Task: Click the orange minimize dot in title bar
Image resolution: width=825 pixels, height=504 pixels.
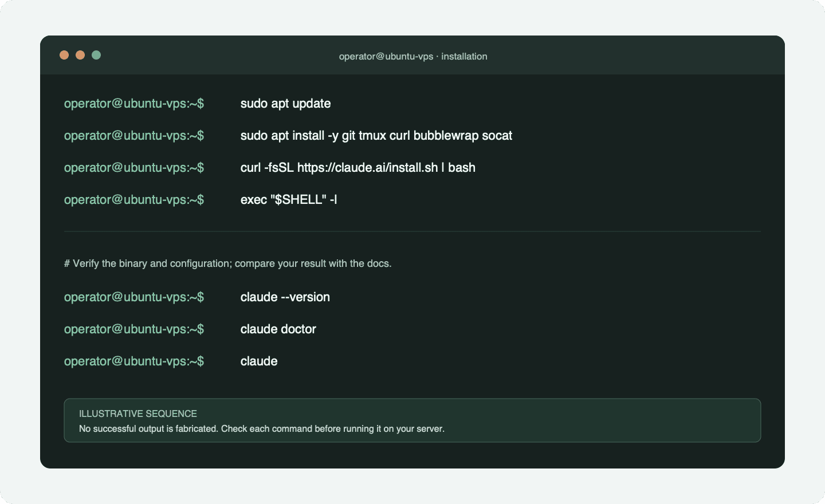Action: coord(80,55)
